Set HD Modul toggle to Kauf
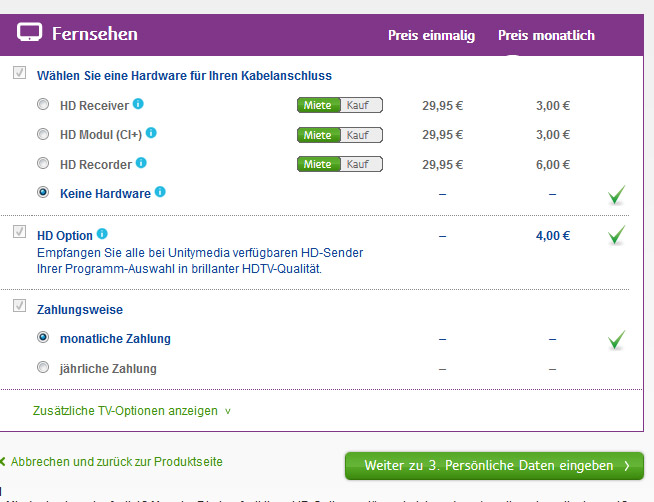Viewport: 654px width, 502px height. (361, 134)
